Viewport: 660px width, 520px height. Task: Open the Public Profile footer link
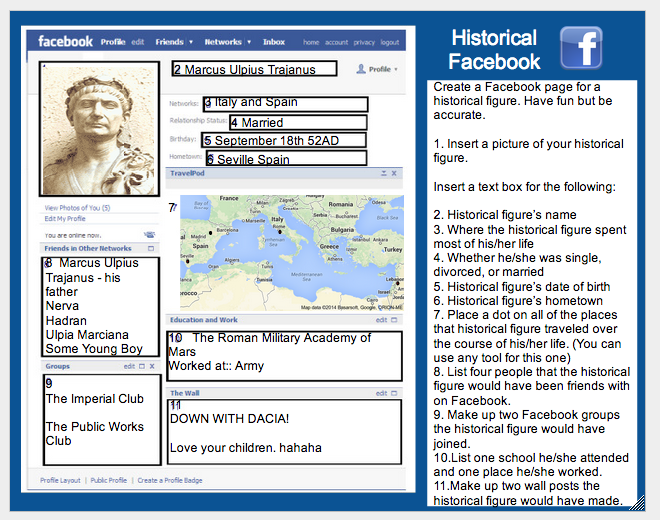[109, 480]
